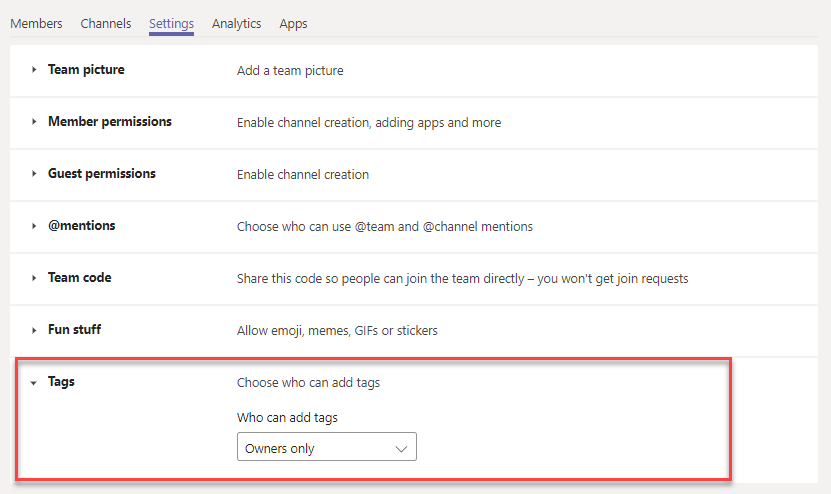Screen dimensions: 831x494
Task: Click the dropdown chevron beside Owners only
Action: pos(401,449)
